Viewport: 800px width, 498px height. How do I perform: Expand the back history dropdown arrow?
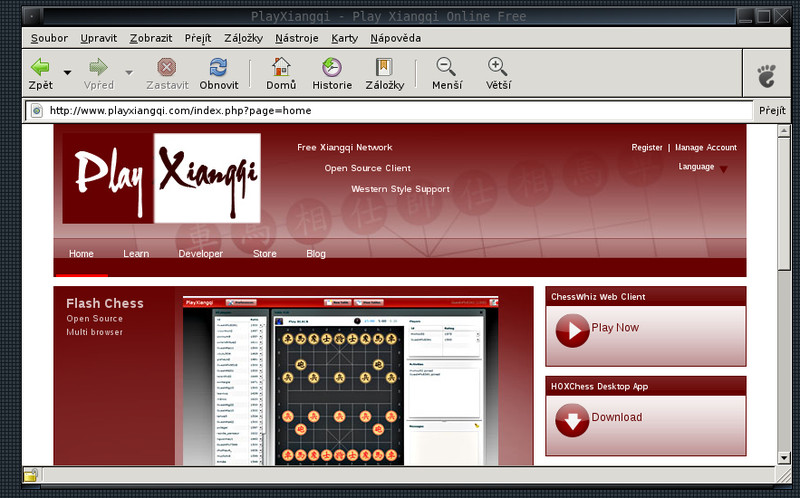(x=68, y=72)
